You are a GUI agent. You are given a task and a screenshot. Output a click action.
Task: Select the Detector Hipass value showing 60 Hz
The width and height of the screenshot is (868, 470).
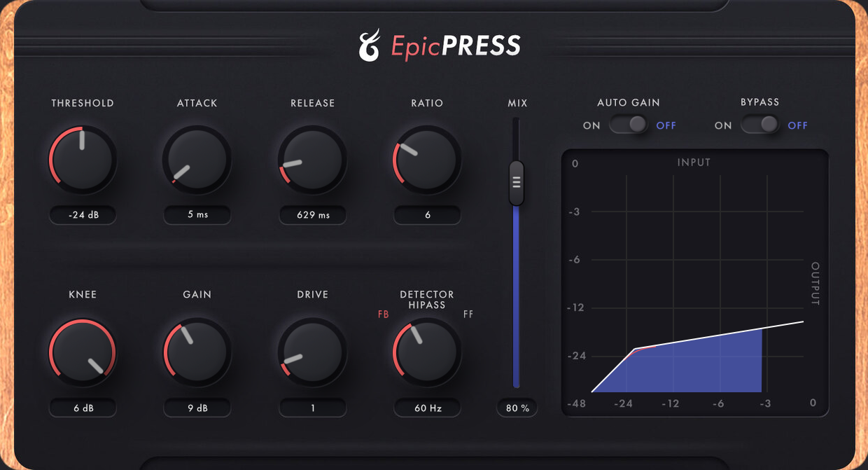[x=427, y=408]
